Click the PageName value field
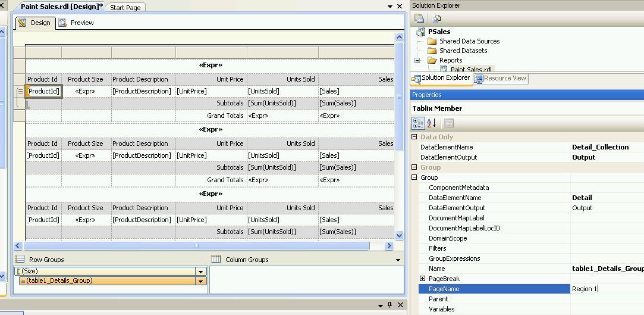This screenshot has height=315, width=644. 607,289
